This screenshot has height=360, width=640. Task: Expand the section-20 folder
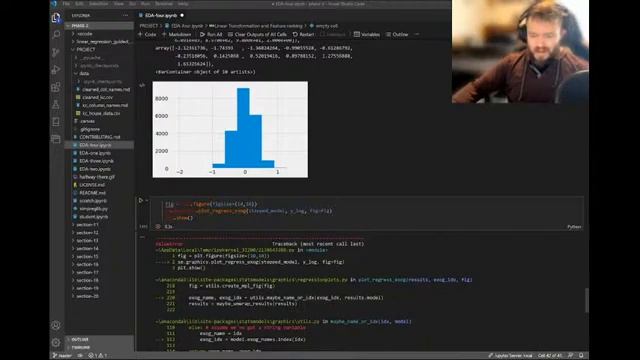point(100,296)
